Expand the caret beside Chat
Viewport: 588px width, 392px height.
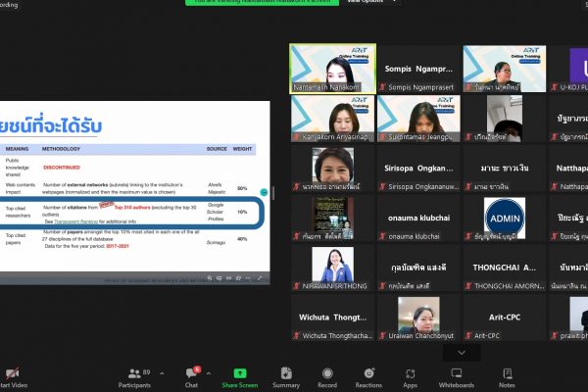208,373
